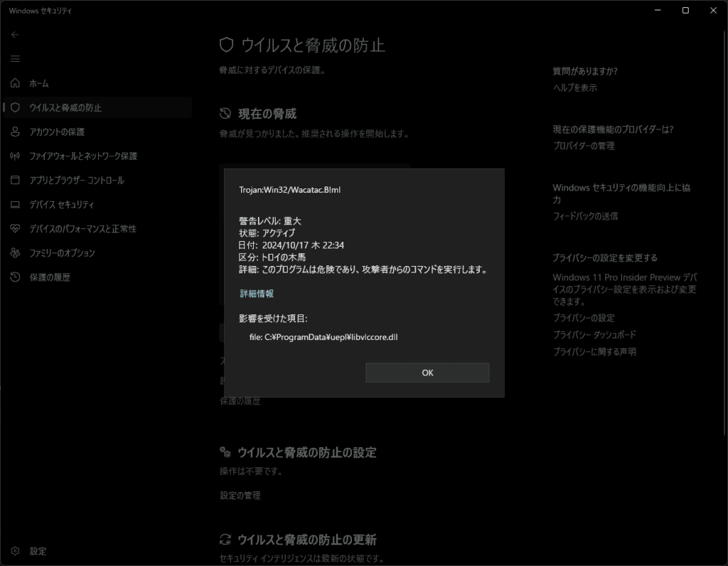728x566 pixels.
Task: Click the プライバシー ダッシュボード link
Action: pos(594,335)
